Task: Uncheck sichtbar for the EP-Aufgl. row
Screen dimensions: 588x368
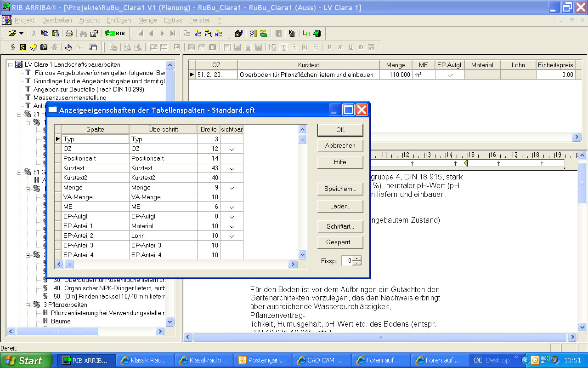Action: pyautogui.click(x=232, y=216)
